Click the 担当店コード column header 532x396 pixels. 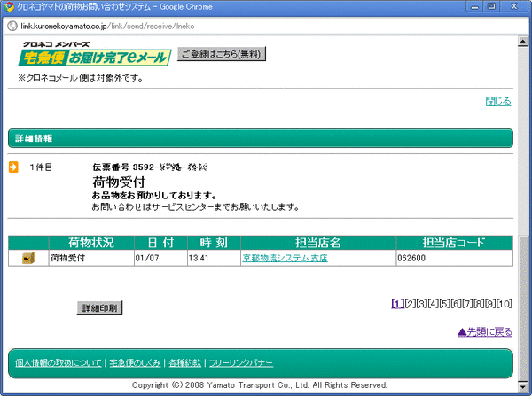click(454, 243)
